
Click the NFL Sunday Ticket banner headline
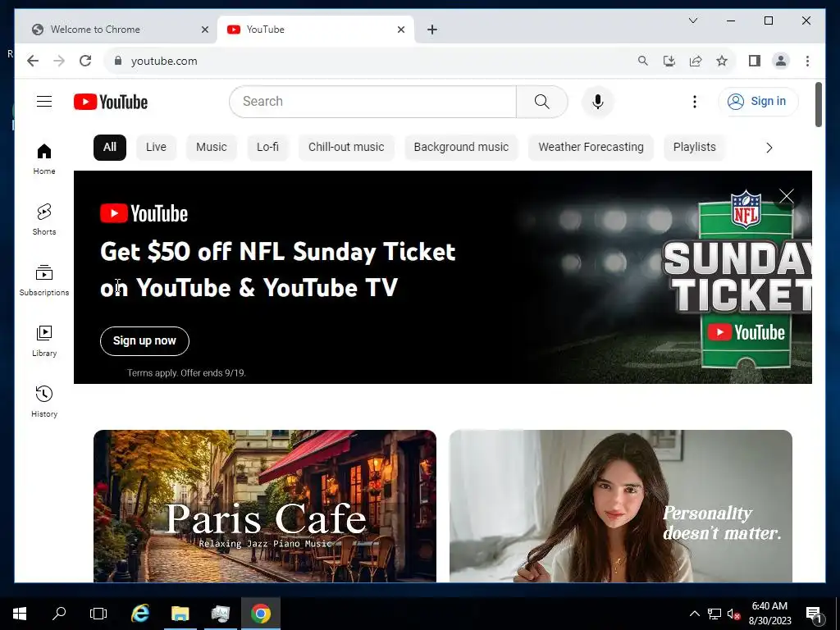[x=277, y=269]
